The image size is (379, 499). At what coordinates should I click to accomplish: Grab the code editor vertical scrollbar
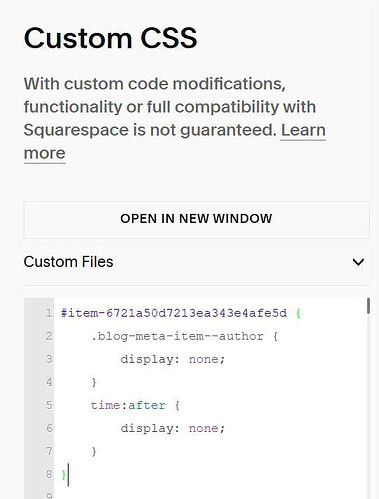pos(368,306)
